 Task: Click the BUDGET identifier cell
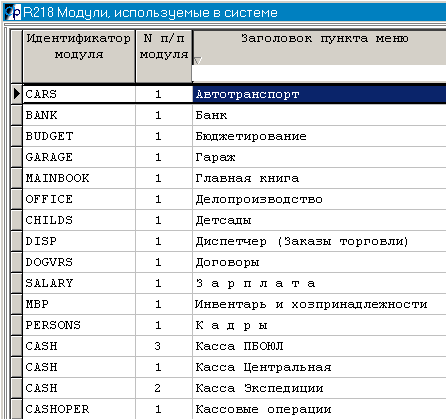pos(79,136)
